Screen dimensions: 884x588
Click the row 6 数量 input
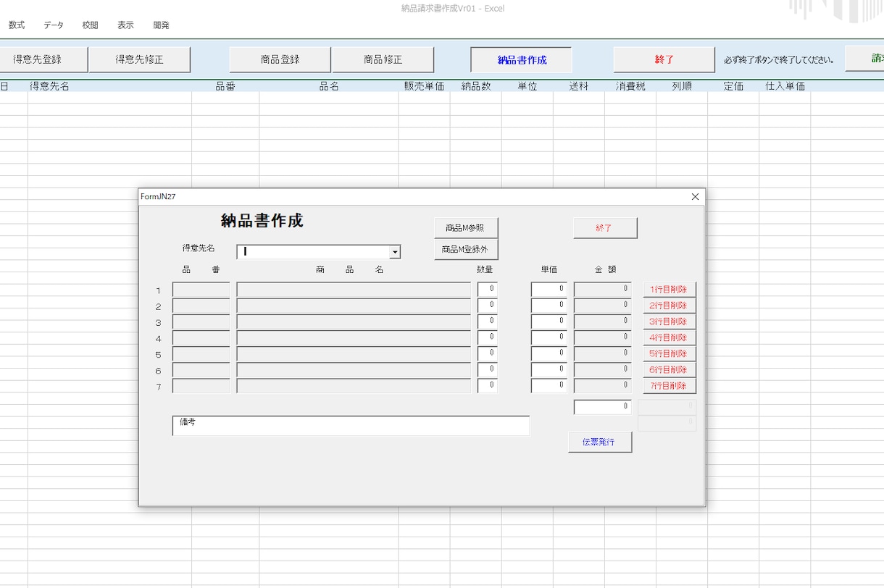(x=488, y=370)
